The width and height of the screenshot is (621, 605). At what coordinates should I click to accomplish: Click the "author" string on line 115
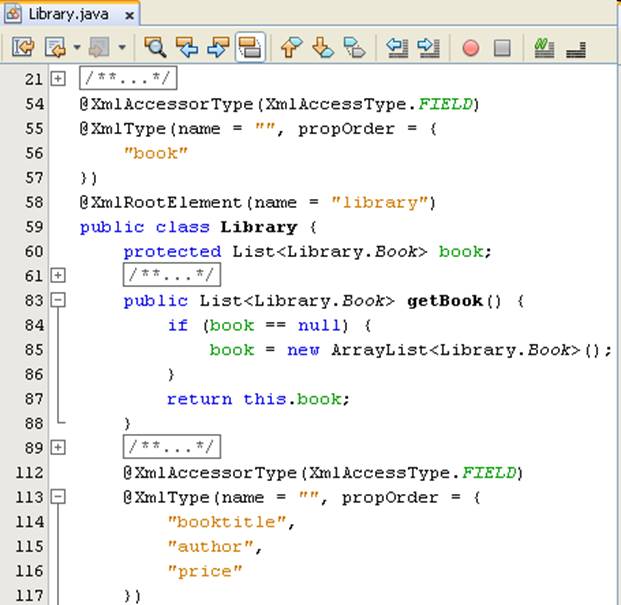tap(210, 546)
